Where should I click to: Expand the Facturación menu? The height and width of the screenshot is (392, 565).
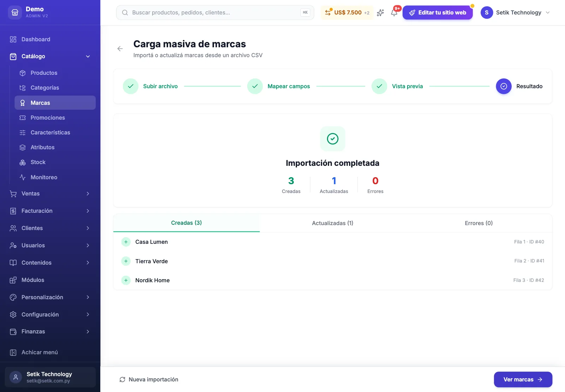pos(50,211)
